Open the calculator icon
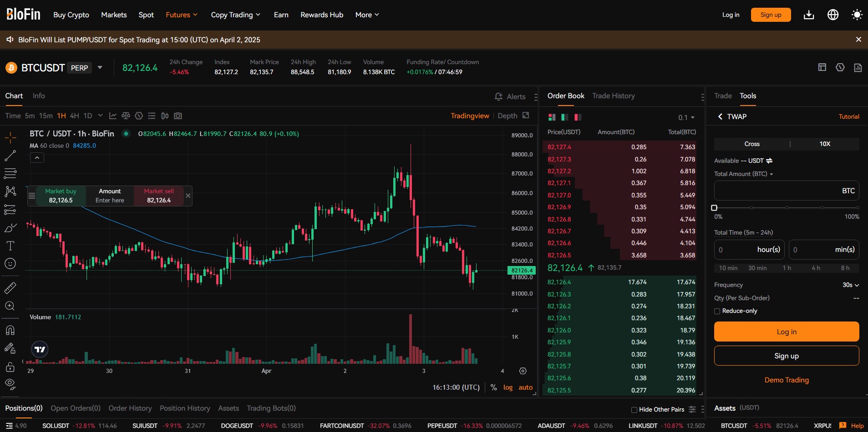 [858, 67]
